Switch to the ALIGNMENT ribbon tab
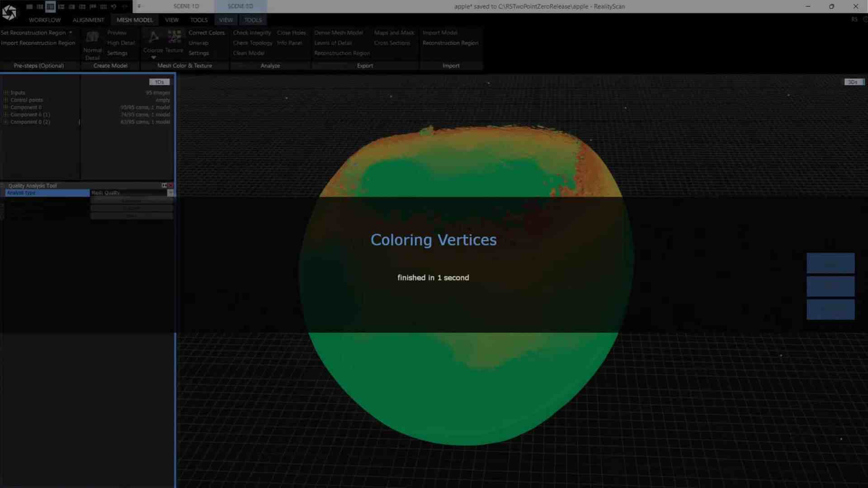The width and height of the screenshot is (868, 488). click(88, 20)
